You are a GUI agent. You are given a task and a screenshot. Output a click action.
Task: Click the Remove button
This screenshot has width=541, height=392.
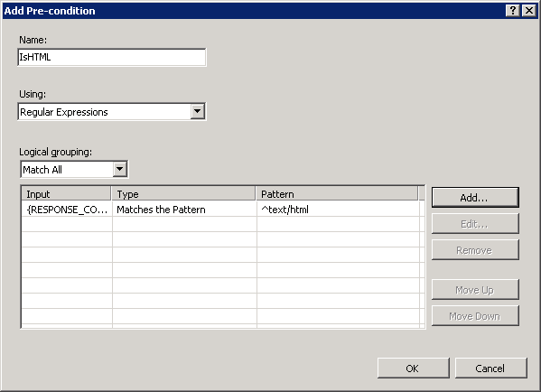pyautogui.click(x=475, y=250)
